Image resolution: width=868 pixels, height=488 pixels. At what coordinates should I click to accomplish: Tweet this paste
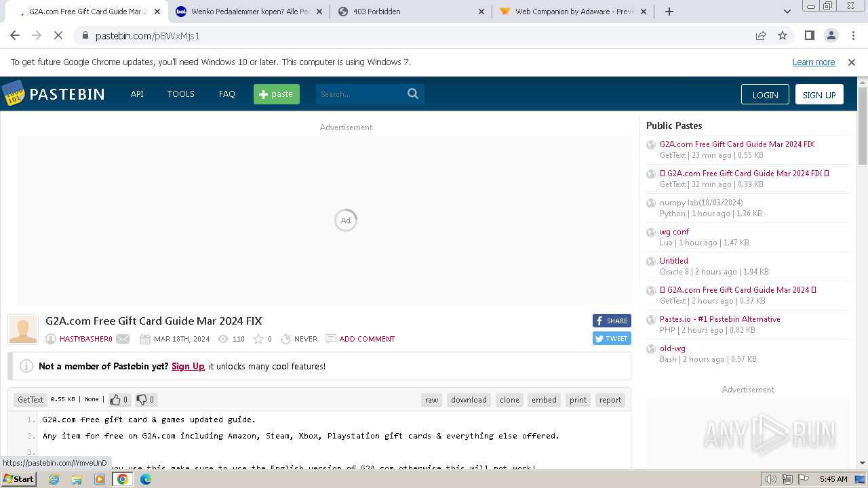[612, 338]
